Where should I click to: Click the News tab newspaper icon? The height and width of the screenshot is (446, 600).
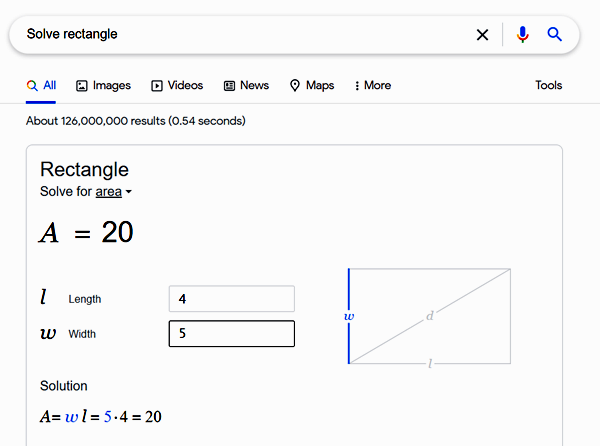coord(230,86)
